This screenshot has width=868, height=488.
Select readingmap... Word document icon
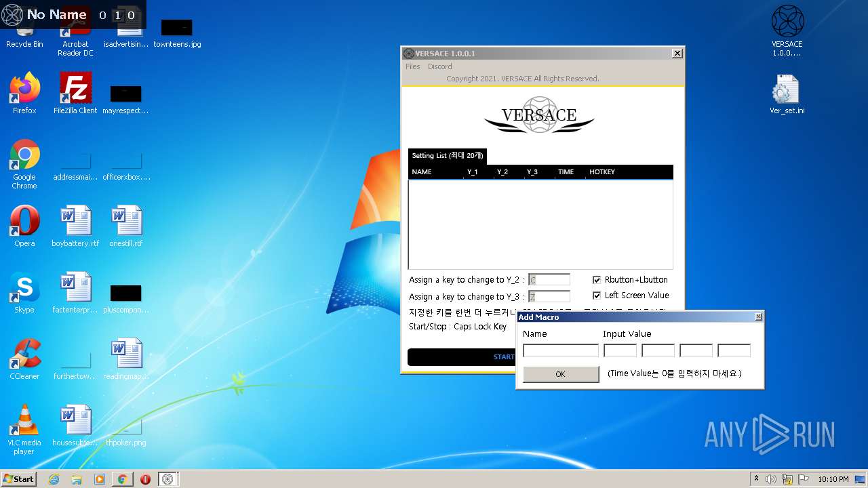(126, 359)
